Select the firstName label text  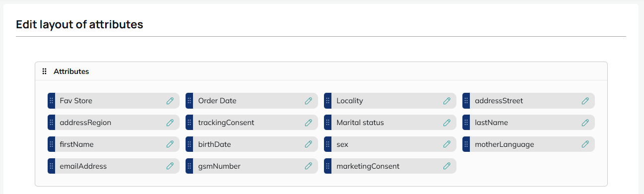pyautogui.click(x=76, y=144)
